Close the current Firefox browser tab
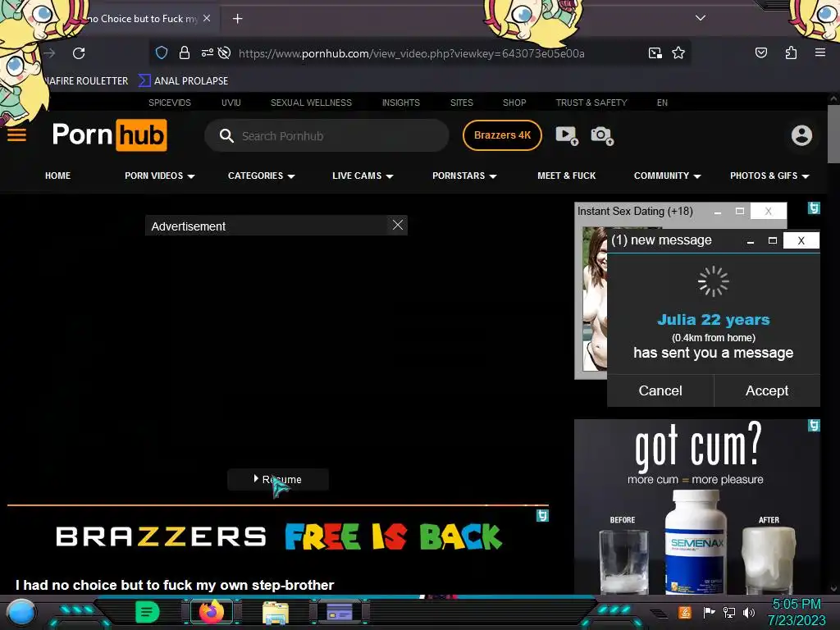The height and width of the screenshot is (630, 840). click(x=207, y=18)
